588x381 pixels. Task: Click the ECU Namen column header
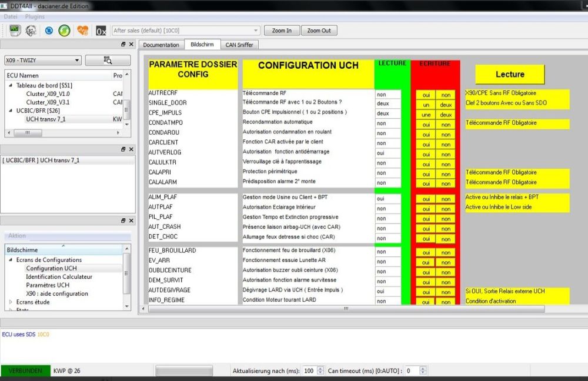click(58, 75)
